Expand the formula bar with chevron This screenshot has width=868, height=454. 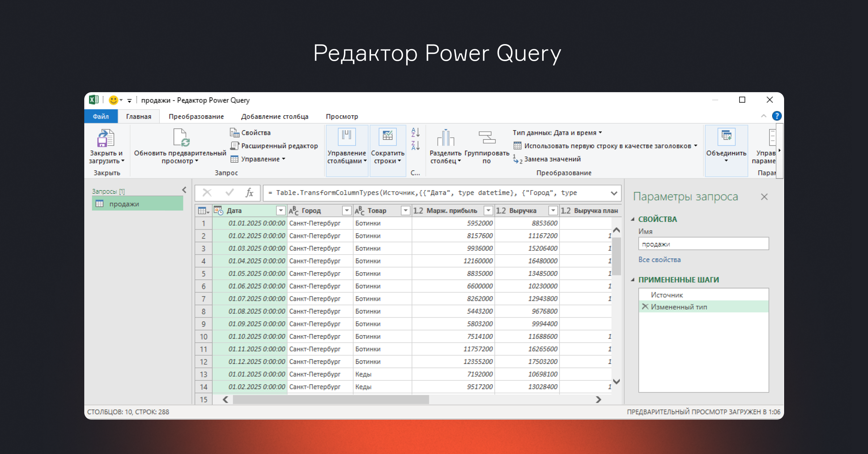pos(614,193)
